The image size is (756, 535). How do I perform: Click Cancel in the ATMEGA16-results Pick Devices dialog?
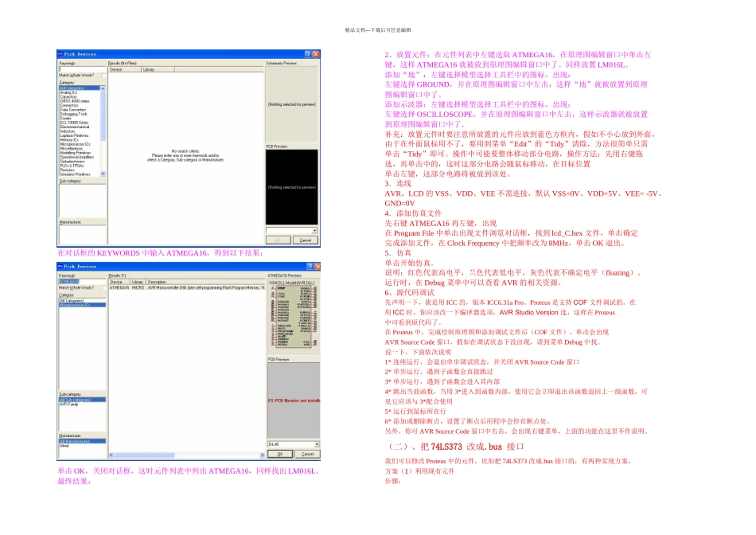point(307,454)
